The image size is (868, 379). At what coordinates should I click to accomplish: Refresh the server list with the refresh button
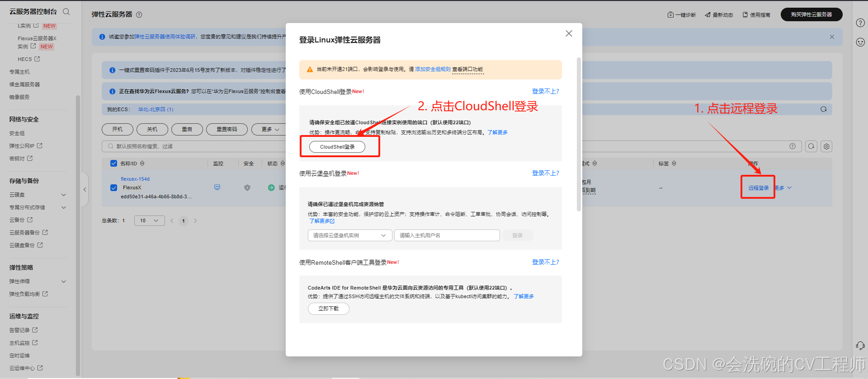click(811, 146)
